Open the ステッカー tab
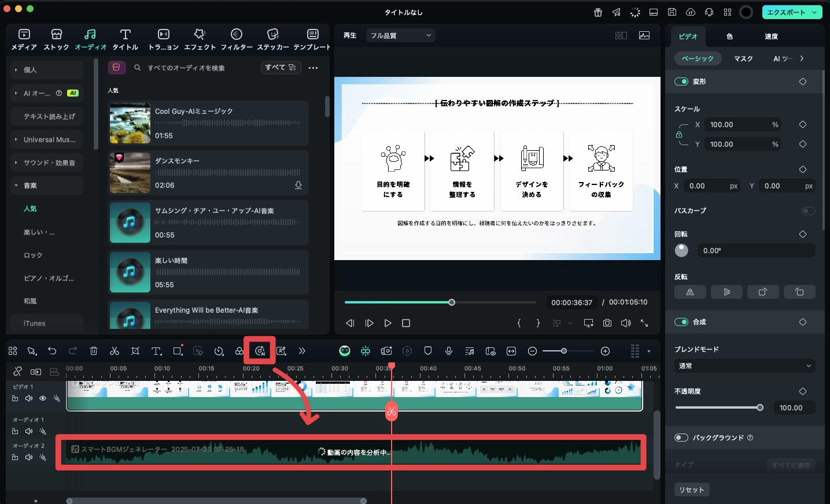830x504 pixels. click(273, 39)
